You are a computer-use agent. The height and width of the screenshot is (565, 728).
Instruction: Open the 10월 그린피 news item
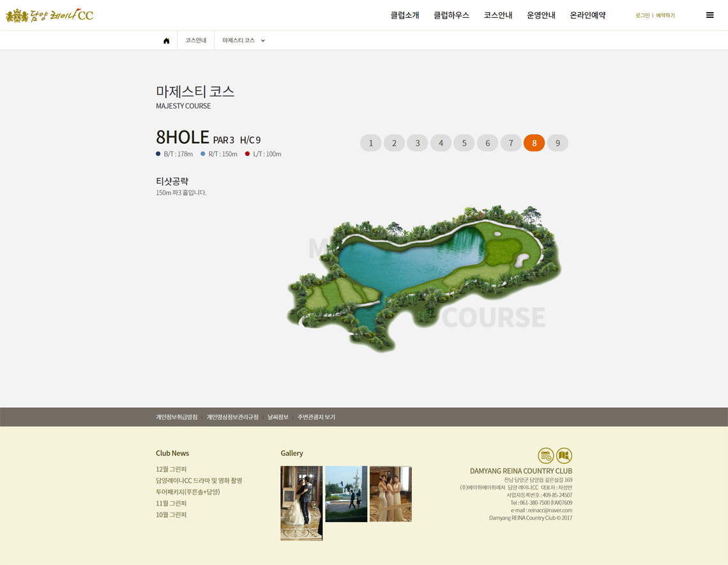click(x=171, y=515)
